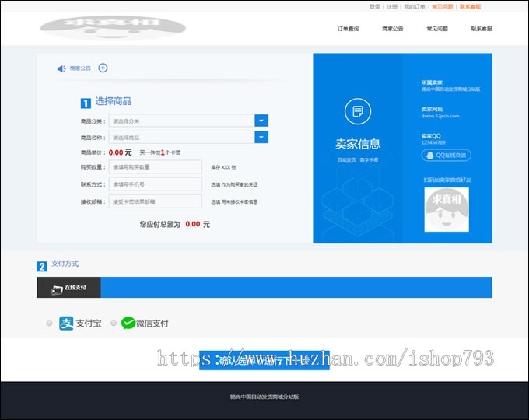
Task: Click the footer site name text
Action: (x=264, y=397)
